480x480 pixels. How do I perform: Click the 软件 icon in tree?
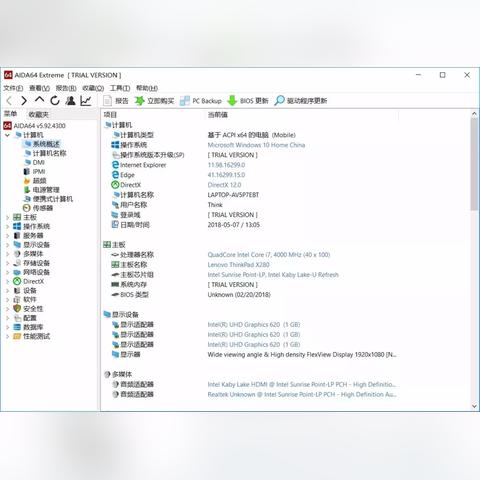coord(17,299)
